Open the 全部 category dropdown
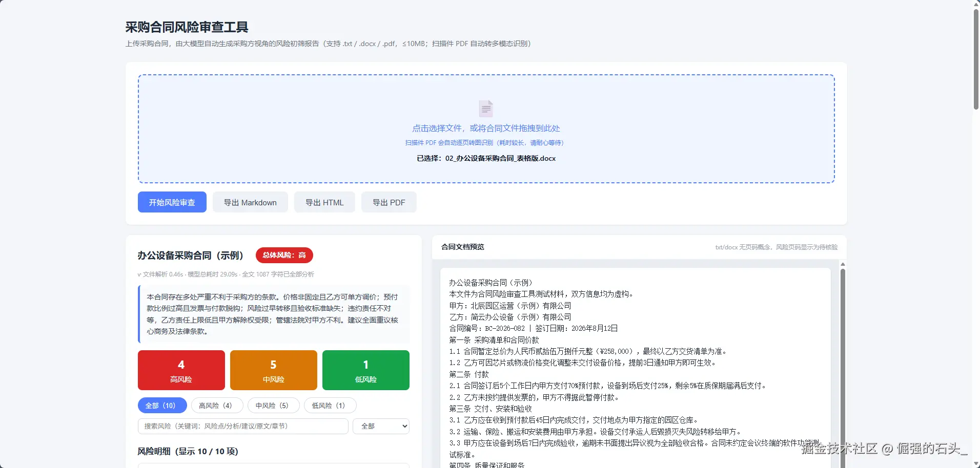The height and width of the screenshot is (468, 980). coord(381,426)
